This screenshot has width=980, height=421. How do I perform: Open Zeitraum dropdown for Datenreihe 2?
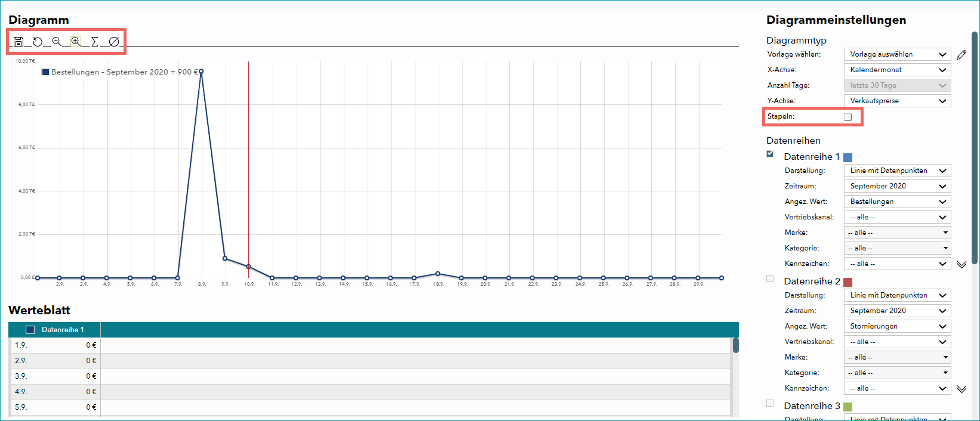pyautogui.click(x=897, y=311)
